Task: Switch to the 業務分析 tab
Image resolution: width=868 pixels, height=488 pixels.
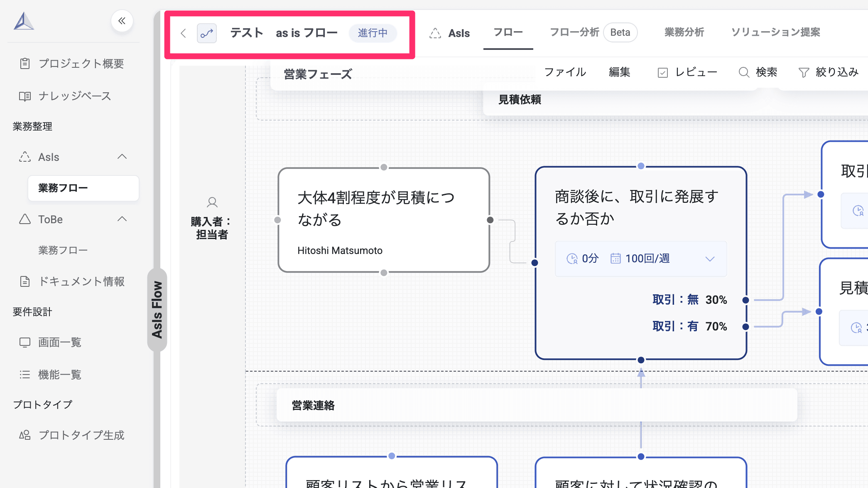Action: (x=684, y=32)
